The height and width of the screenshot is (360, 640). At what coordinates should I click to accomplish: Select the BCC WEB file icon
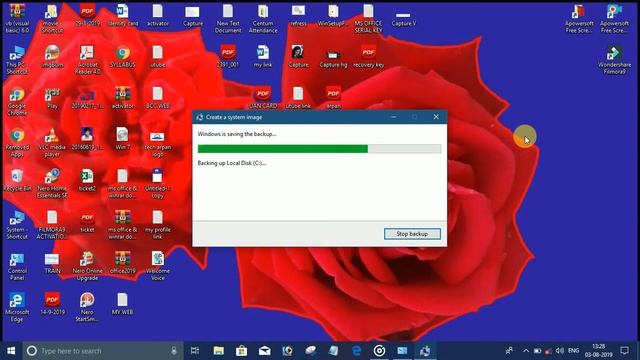click(x=158, y=98)
